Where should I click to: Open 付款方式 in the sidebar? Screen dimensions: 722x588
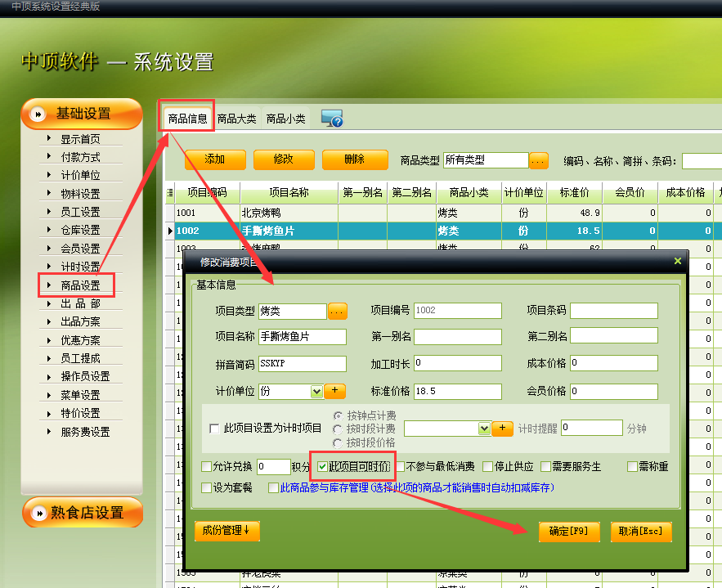[81, 157]
